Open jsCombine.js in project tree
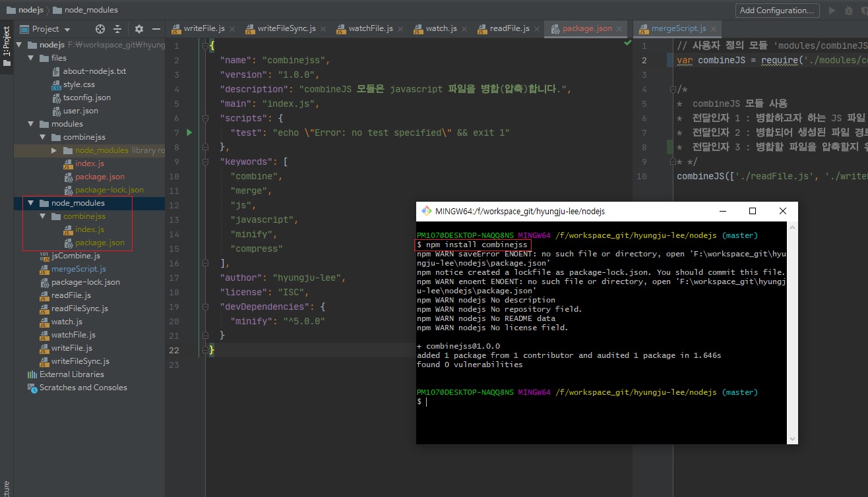Viewport: 868px width, 497px height. pyautogui.click(x=75, y=256)
